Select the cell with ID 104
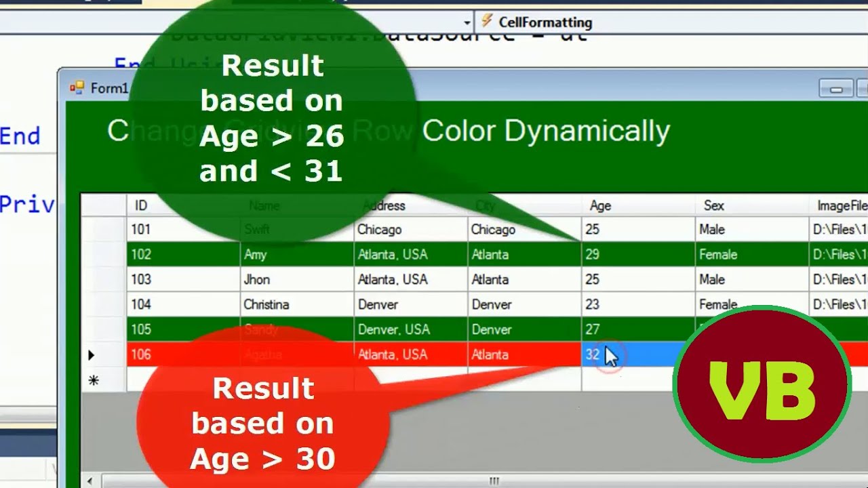The height and width of the screenshot is (488, 868). point(183,305)
